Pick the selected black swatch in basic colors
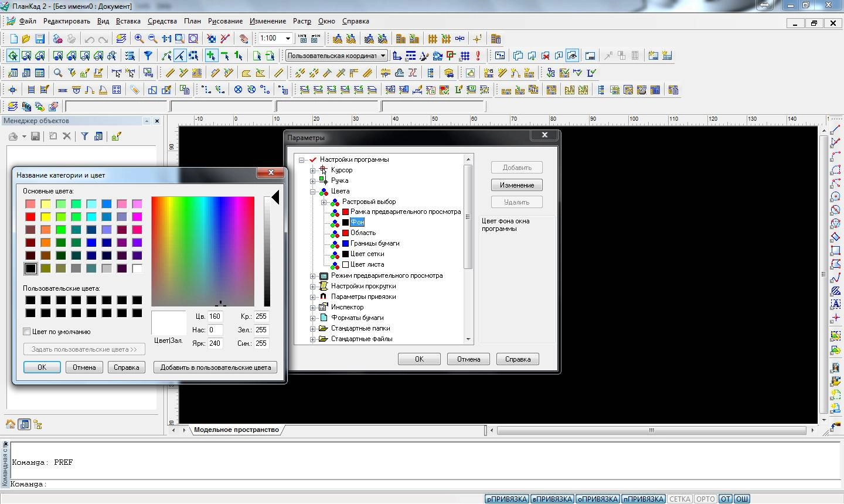844x504 pixels. tap(30, 268)
